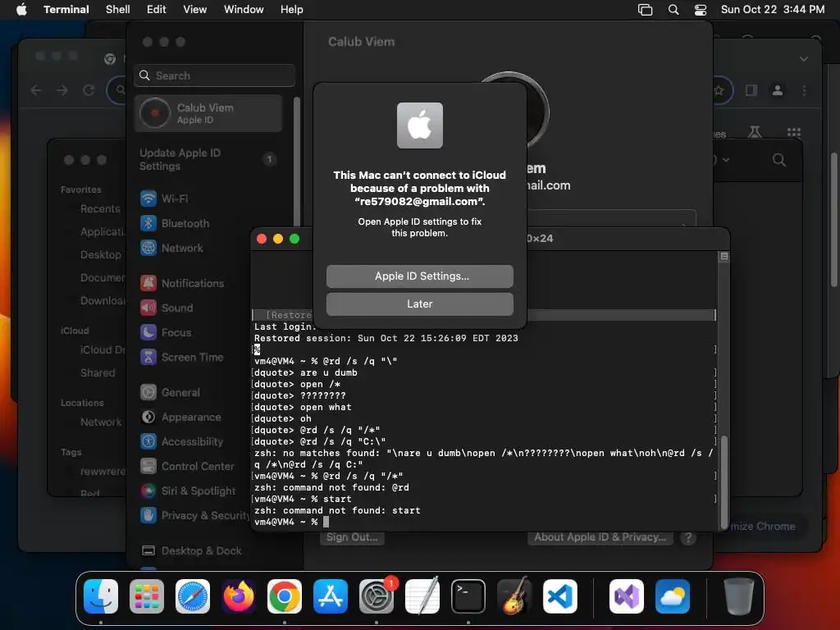This screenshot has width=840, height=630.
Task: Open App Store from the Dock
Action: (331, 596)
